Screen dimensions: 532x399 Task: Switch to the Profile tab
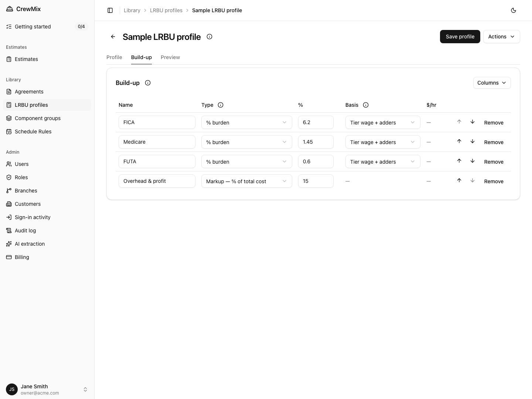coord(114,57)
